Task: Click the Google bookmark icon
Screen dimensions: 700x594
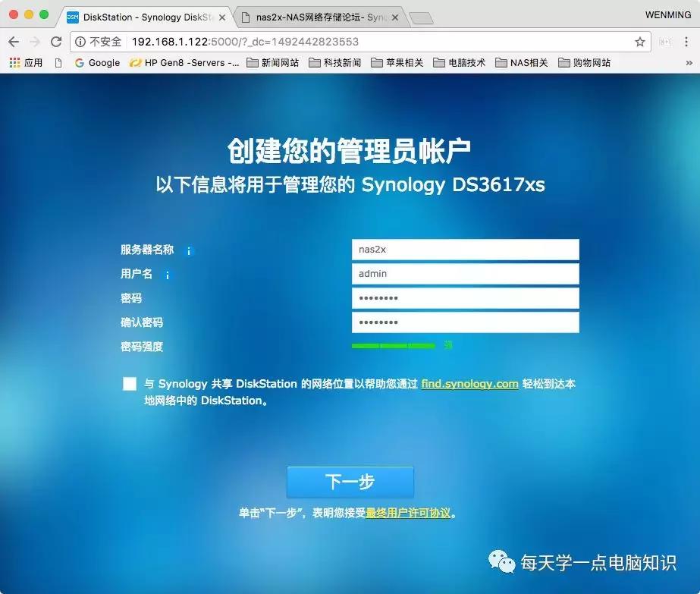Action: (x=79, y=63)
